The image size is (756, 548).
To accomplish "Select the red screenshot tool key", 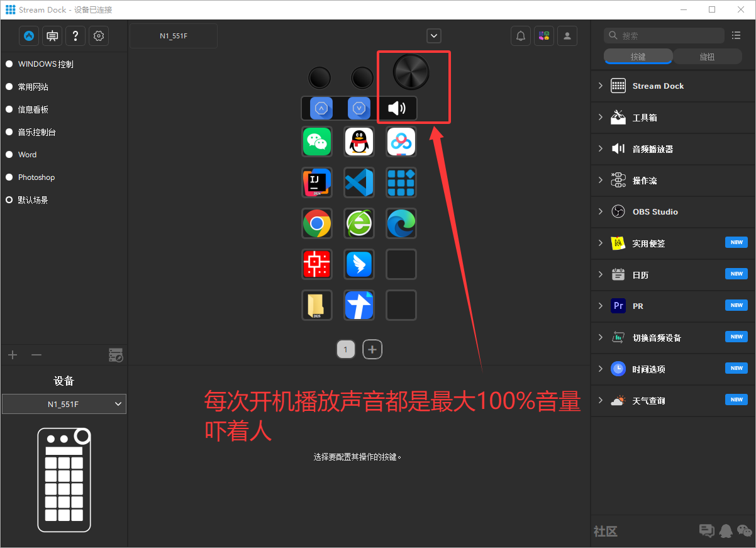I will [317, 264].
